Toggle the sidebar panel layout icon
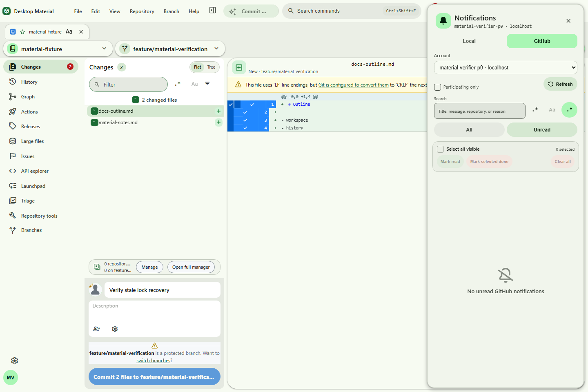The height and width of the screenshot is (392, 588). [x=213, y=10]
